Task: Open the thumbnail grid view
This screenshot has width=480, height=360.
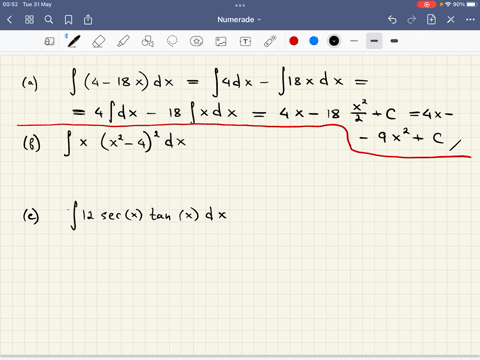Action: (x=29, y=20)
